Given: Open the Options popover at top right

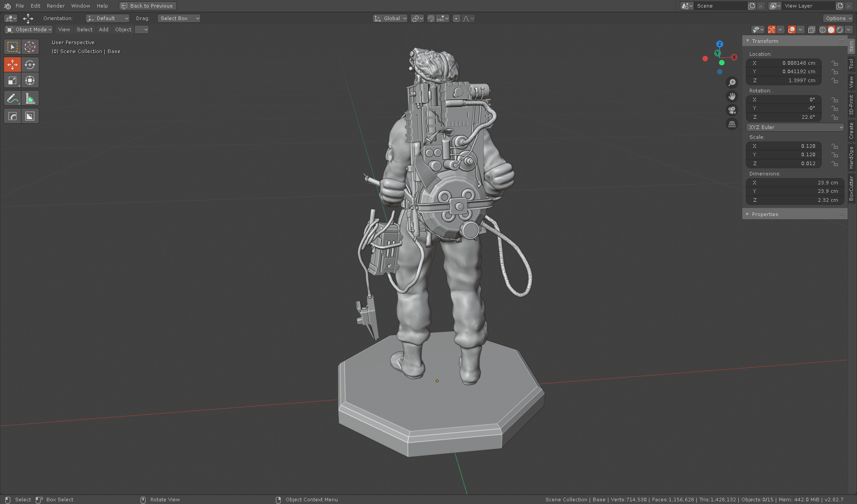Looking at the screenshot, I should [838, 18].
